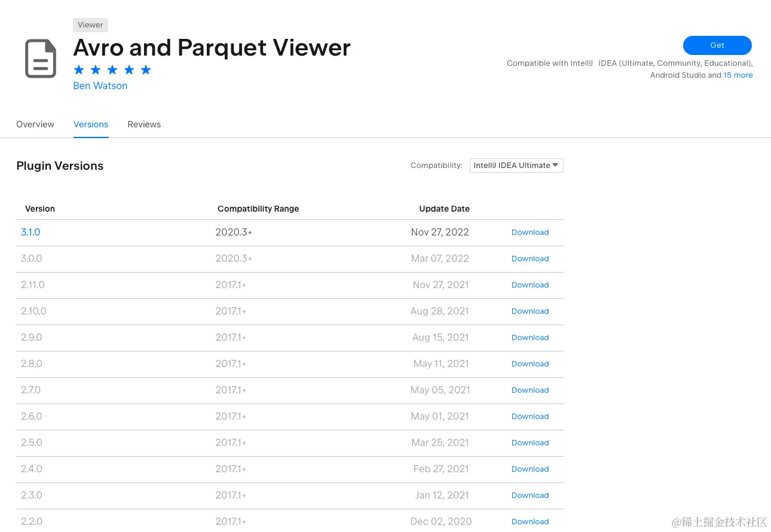Image resolution: width=771 pixels, height=532 pixels.
Task: Click the five-star rating under the title
Action: click(112, 70)
